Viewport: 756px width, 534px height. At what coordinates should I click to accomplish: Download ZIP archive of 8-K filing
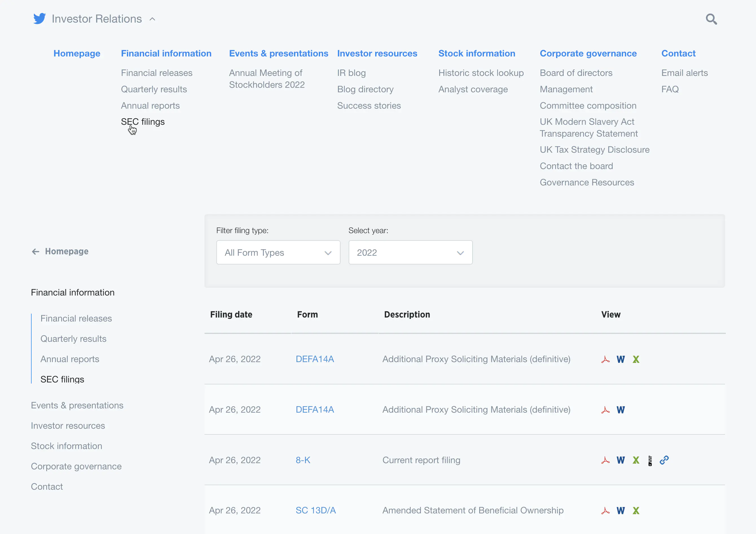tap(650, 461)
